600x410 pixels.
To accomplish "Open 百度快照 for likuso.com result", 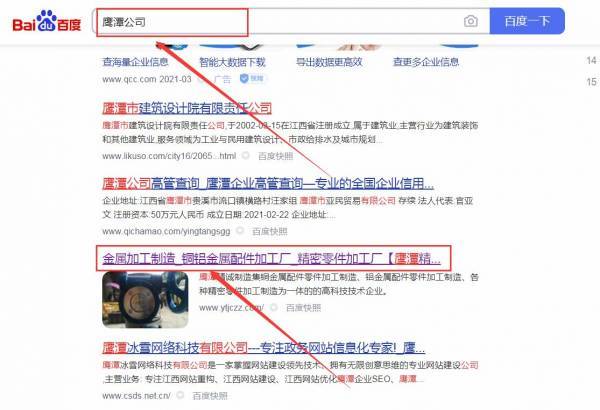I will click(276, 156).
